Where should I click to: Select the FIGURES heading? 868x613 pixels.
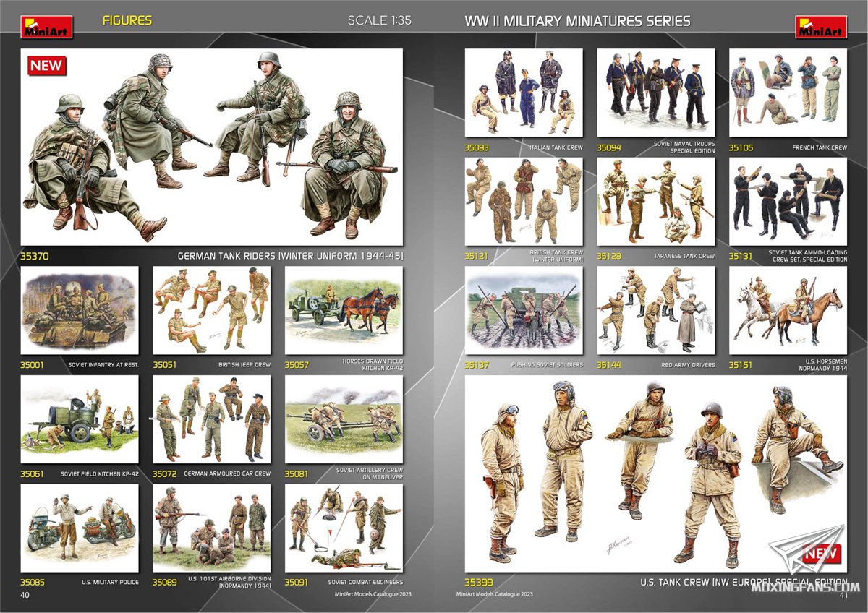point(127,20)
